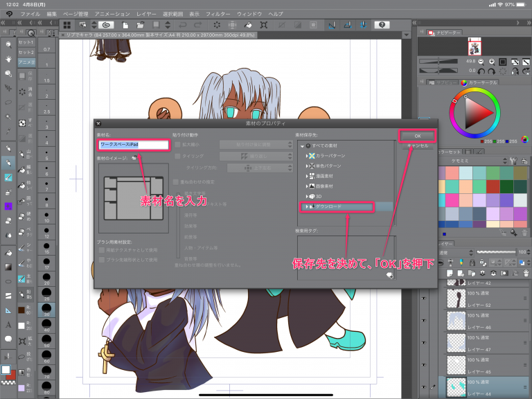Click the clear (dotted circle) command bar icon
This screenshot has width=532, height=399.
217,25
